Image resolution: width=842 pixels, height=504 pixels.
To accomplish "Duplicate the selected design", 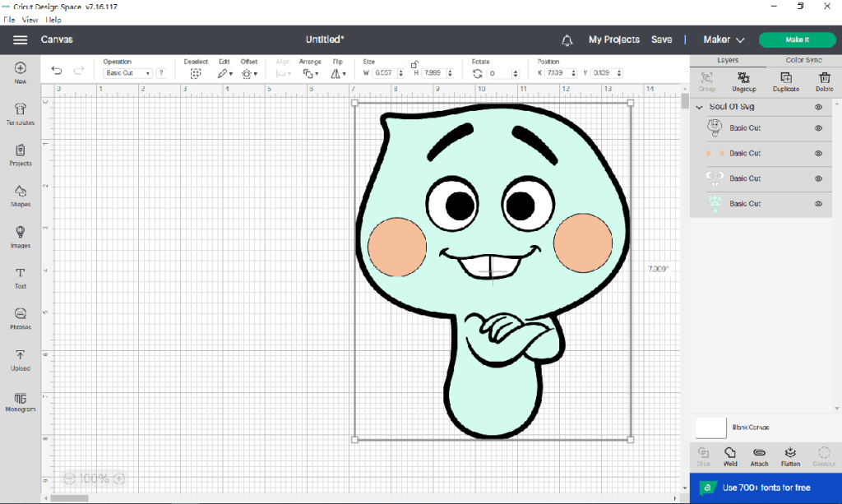I will (786, 81).
